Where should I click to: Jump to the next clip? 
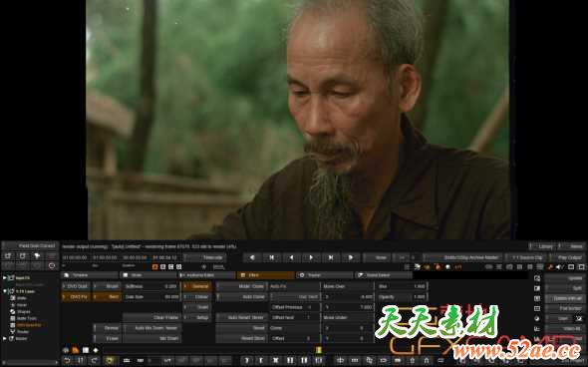330,257
